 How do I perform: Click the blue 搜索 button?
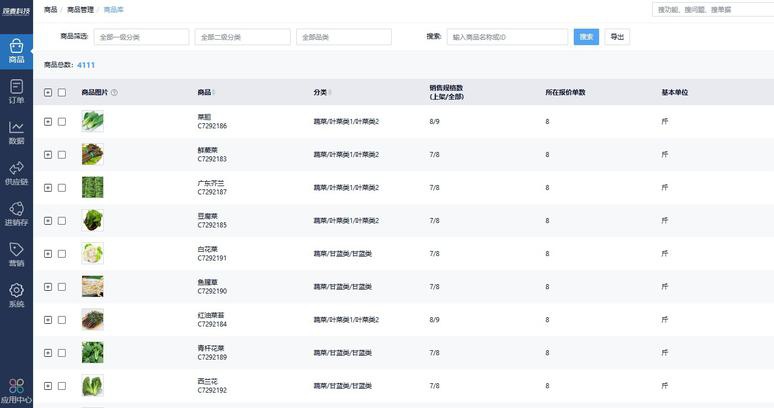point(586,37)
